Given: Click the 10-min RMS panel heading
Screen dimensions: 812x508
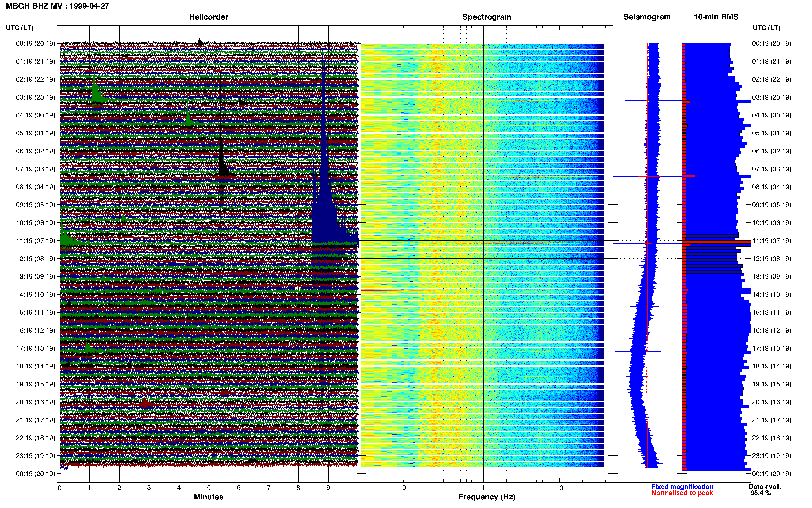Looking at the screenshot, I should 716,17.
